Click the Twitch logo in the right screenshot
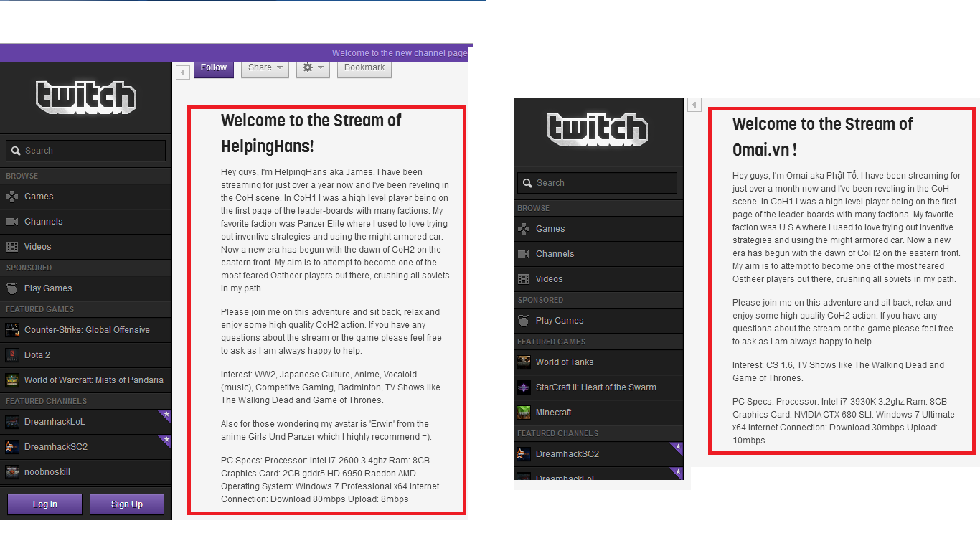This screenshot has width=980, height=551. click(598, 130)
